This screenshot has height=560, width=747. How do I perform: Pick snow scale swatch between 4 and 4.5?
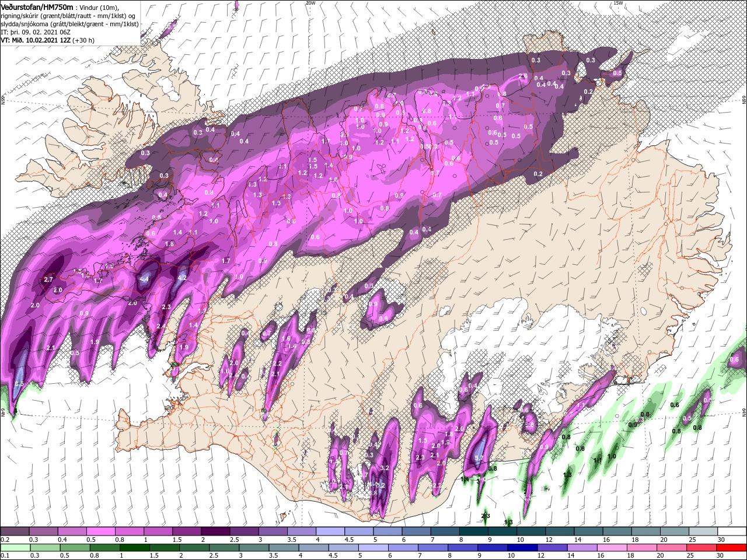(330, 531)
